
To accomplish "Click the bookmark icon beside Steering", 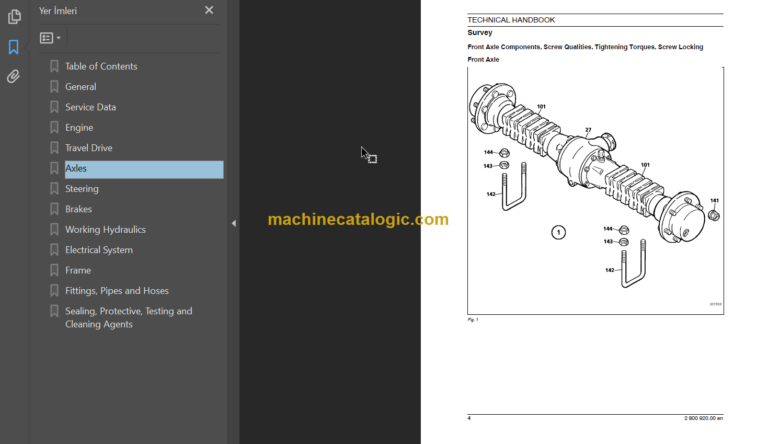I will pyautogui.click(x=54, y=189).
